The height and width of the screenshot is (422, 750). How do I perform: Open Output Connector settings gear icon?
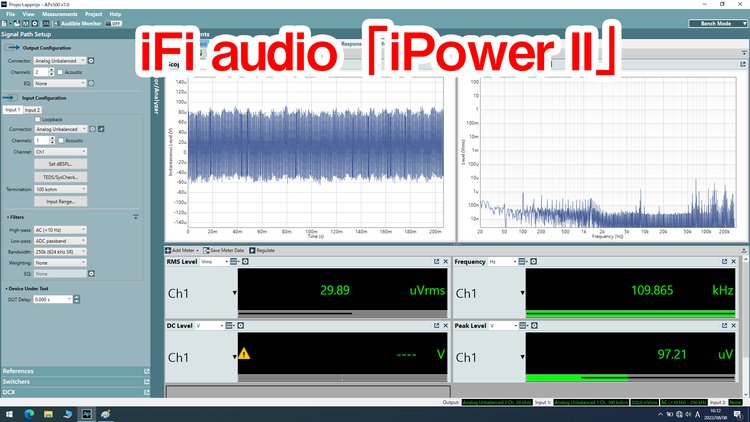click(91, 61)
